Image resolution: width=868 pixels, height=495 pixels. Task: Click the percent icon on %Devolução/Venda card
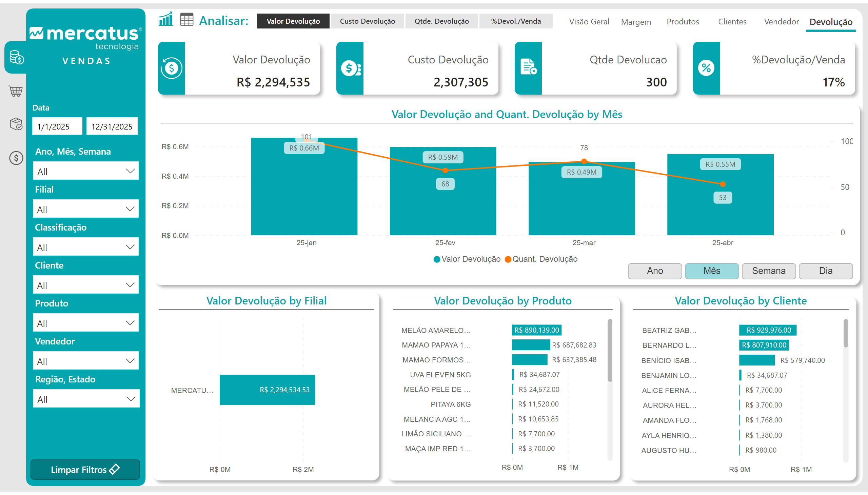pyautogui.click(x=706, y=68)
